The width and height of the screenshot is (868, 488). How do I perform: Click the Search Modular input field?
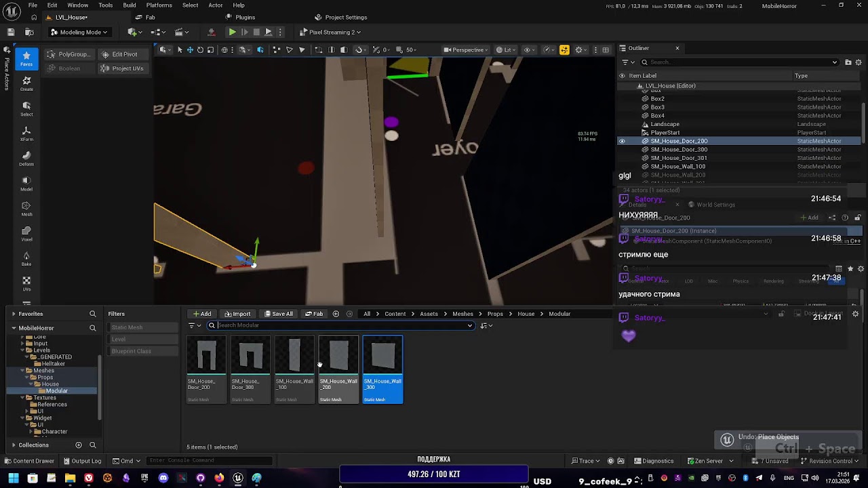[x=340, y=325]
